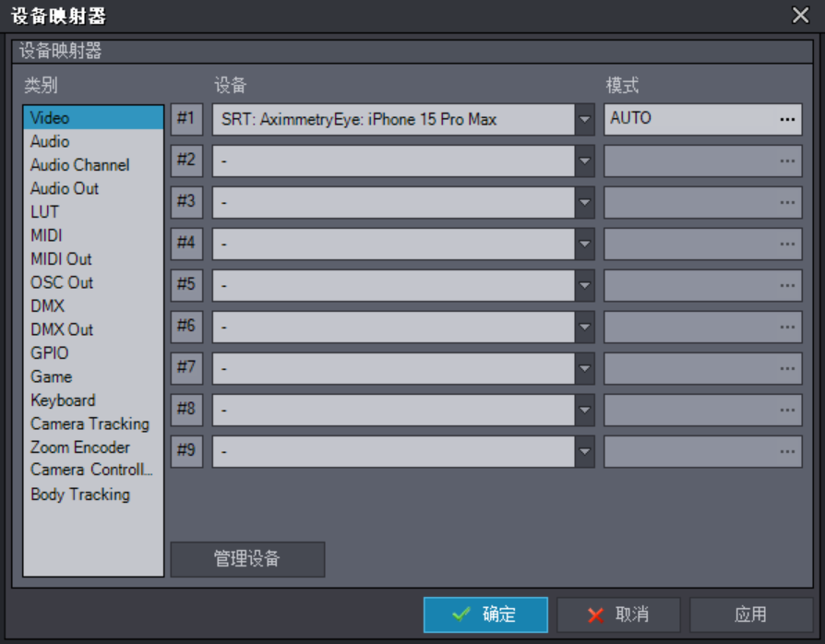Select the Audio category

click(93, 141)
